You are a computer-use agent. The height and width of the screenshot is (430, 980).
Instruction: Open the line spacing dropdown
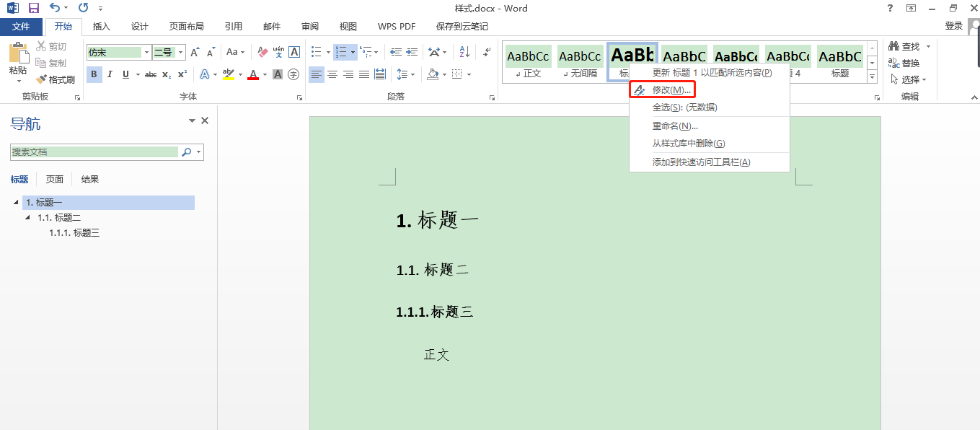click(405, 74)
